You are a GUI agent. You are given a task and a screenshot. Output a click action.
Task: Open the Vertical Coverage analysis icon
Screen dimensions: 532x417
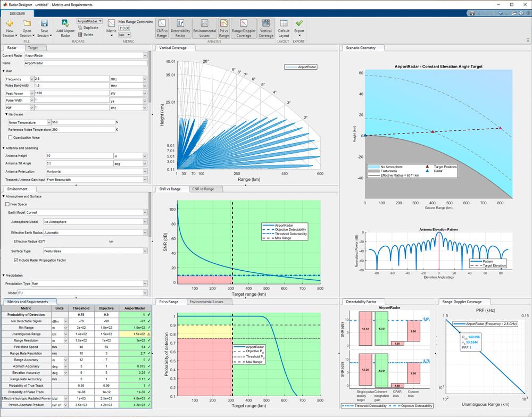[266, 28]
